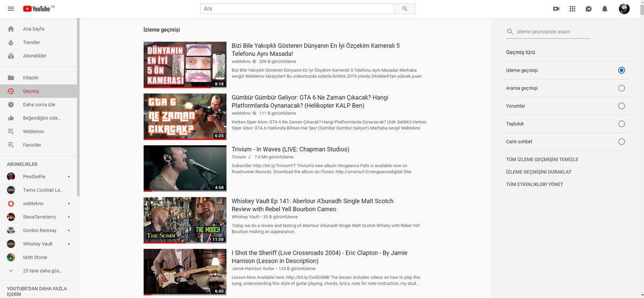Open the GTA 6 Ne Zaman Çıkacak thumbnail
Screen dimensions: 644x298
point(185,117)
